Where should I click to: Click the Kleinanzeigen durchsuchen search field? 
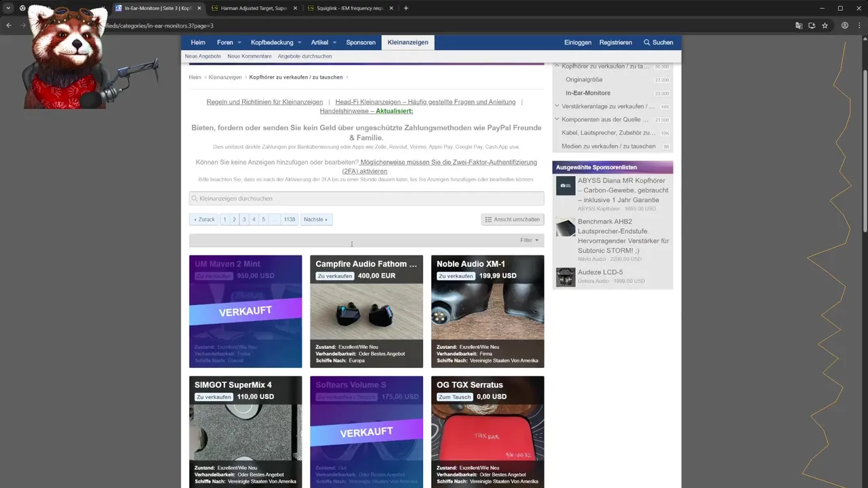tap(366, 199)
